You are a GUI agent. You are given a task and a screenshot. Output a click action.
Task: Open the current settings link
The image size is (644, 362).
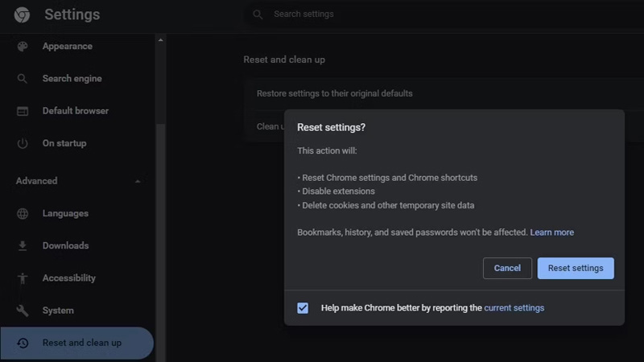point(514,308)
